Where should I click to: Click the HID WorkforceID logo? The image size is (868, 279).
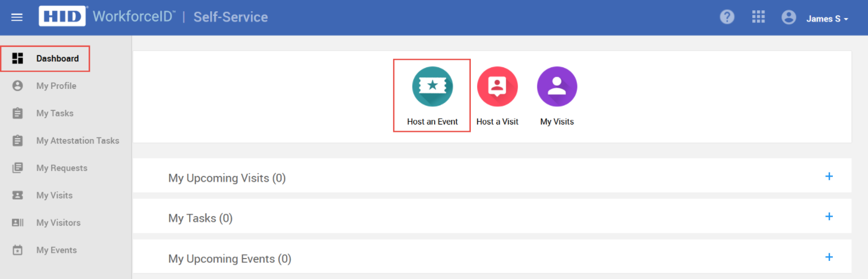pyautogui.click(x=62, y=16)
